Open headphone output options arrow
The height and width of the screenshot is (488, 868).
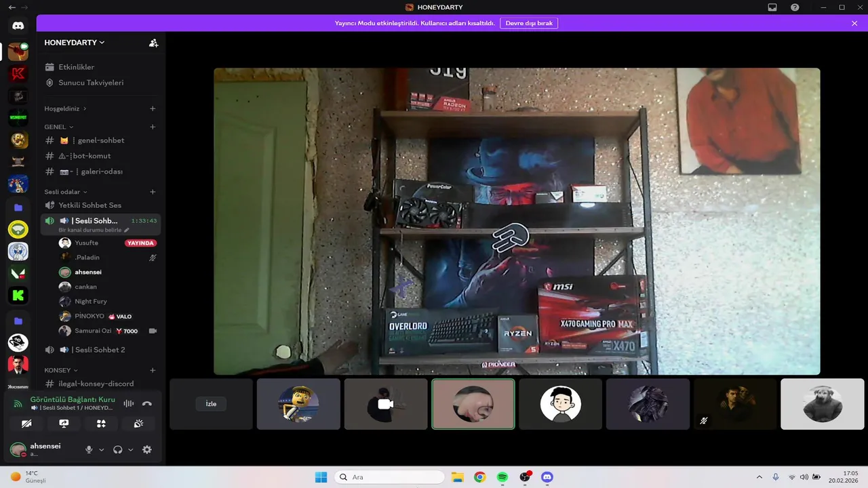(x=131, y=449)
